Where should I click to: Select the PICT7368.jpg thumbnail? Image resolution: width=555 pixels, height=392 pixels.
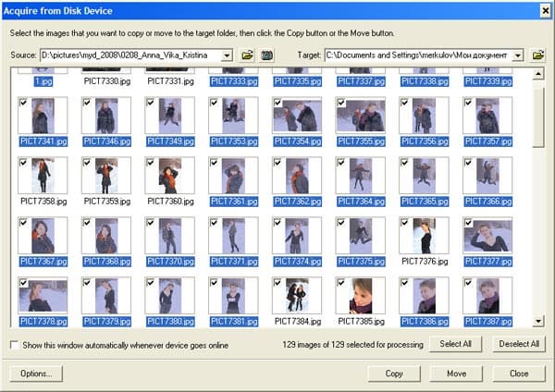[x=106, y=236]
